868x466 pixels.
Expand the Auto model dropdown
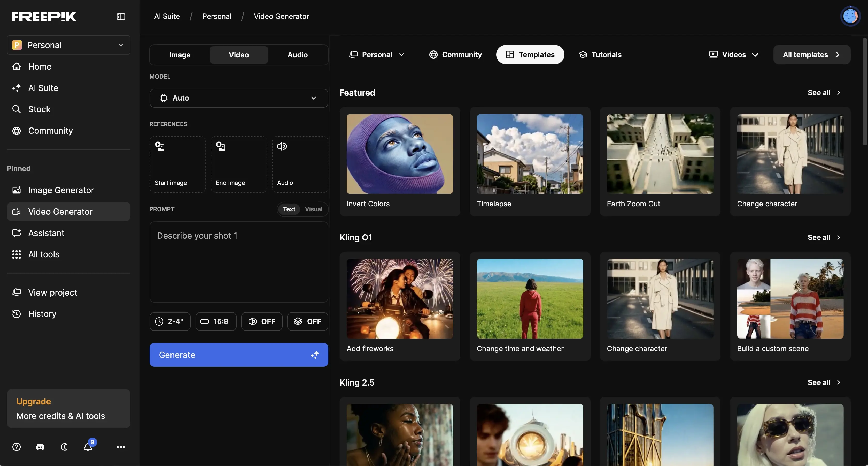(238, 98)
